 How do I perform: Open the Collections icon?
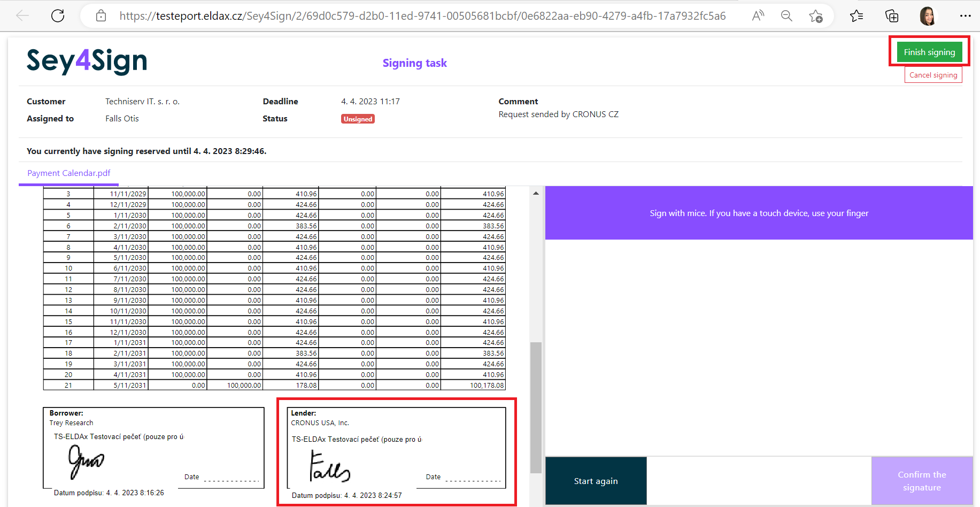tap(892, 16)
